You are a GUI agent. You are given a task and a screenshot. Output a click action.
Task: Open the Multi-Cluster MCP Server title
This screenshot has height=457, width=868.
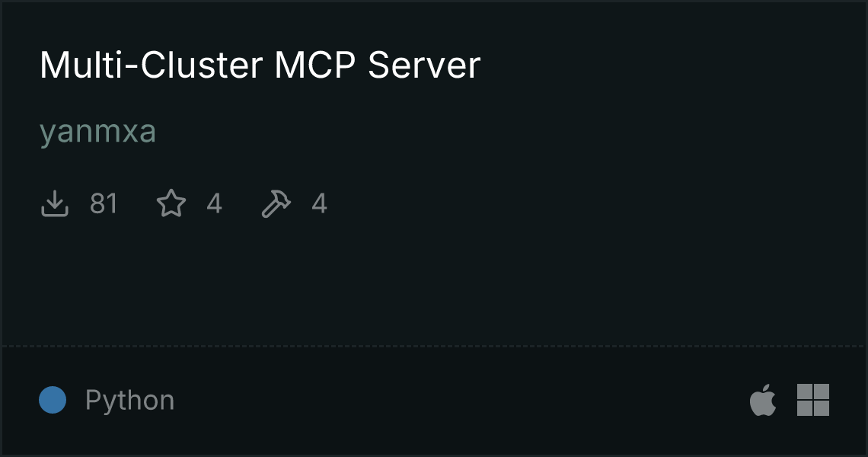coord(260,65)
